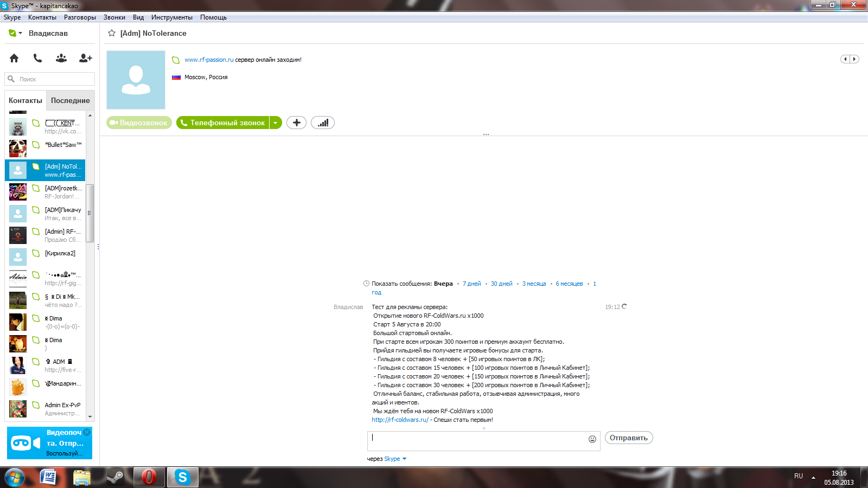Click the plus add-to-conversation button
This screenshot has width=868, height=488.
tap(296, 123)
